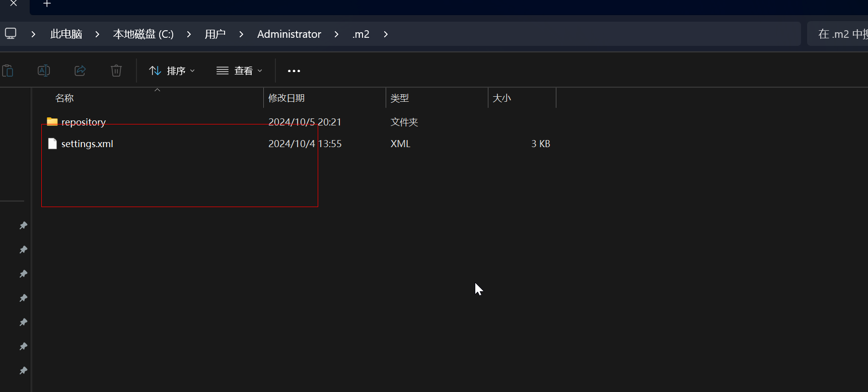Expand chevron after 用户
Viewport: 868px width, 392px height.
tap(241, 34)
